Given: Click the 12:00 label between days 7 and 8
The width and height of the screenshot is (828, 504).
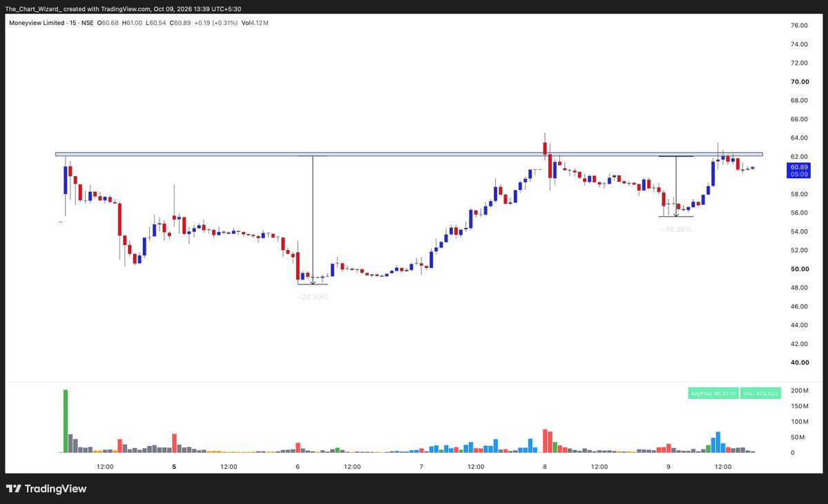Looking at the screenshot, I should coord(476,467).
